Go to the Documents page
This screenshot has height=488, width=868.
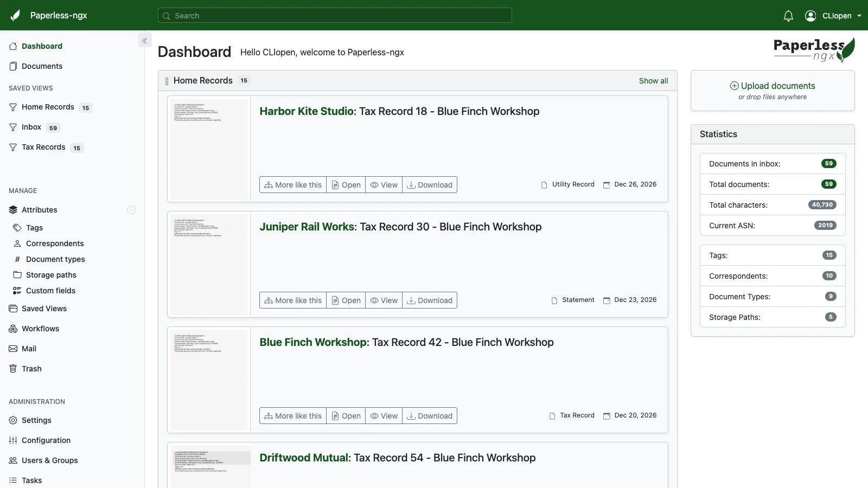click(x=42, y=66)
